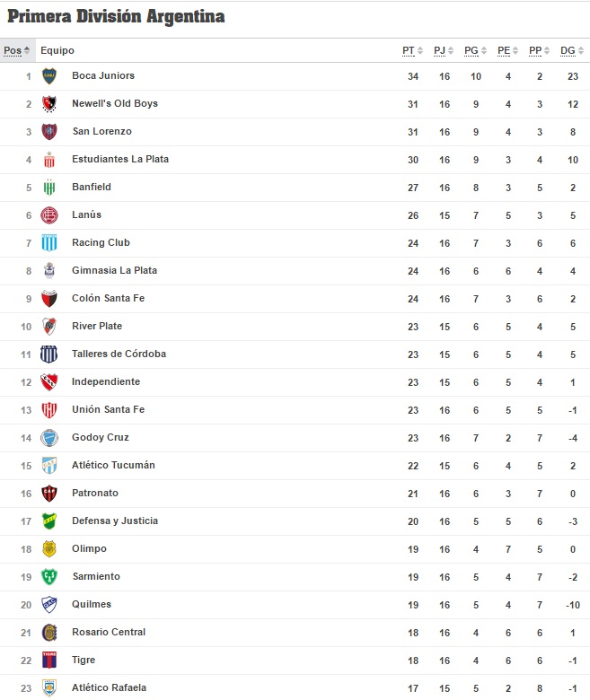Sort by DG goal difference column

coord(572,50)
